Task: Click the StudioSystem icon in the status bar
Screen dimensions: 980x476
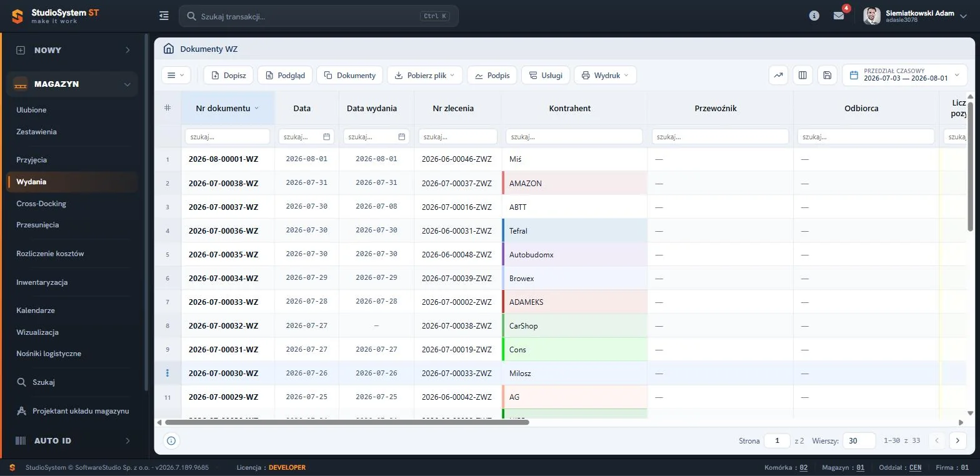Action: [12, 467]
